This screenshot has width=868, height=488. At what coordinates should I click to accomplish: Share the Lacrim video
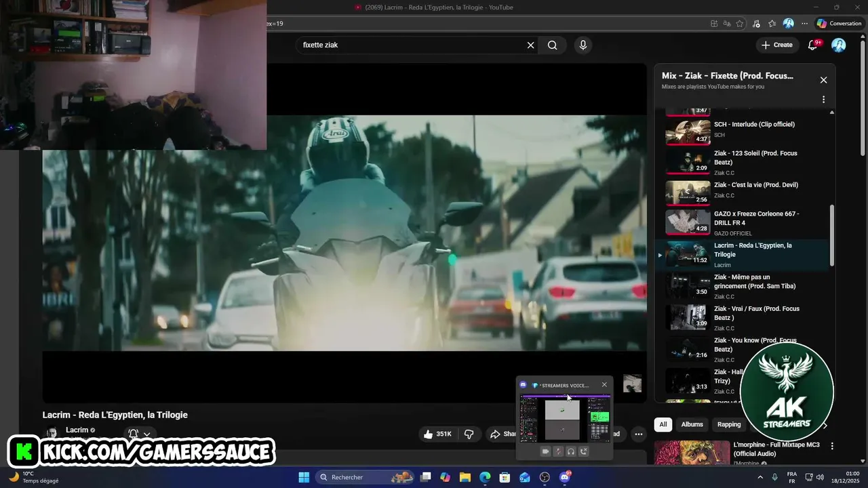502,434
